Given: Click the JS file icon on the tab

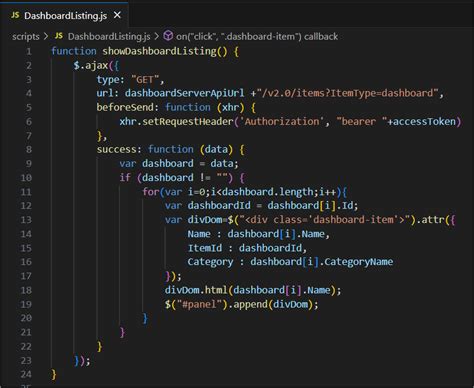Looking at the screenshot, I should pos(15,15).
